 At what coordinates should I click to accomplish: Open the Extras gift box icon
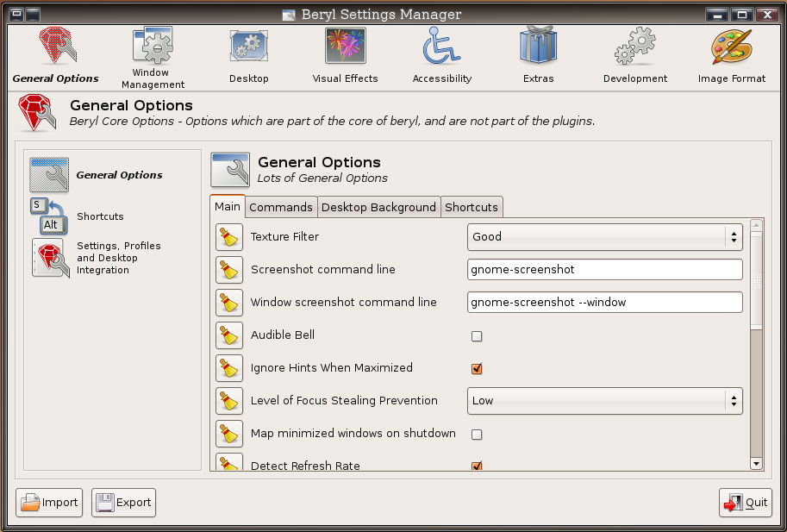click(x=538, y=45)
